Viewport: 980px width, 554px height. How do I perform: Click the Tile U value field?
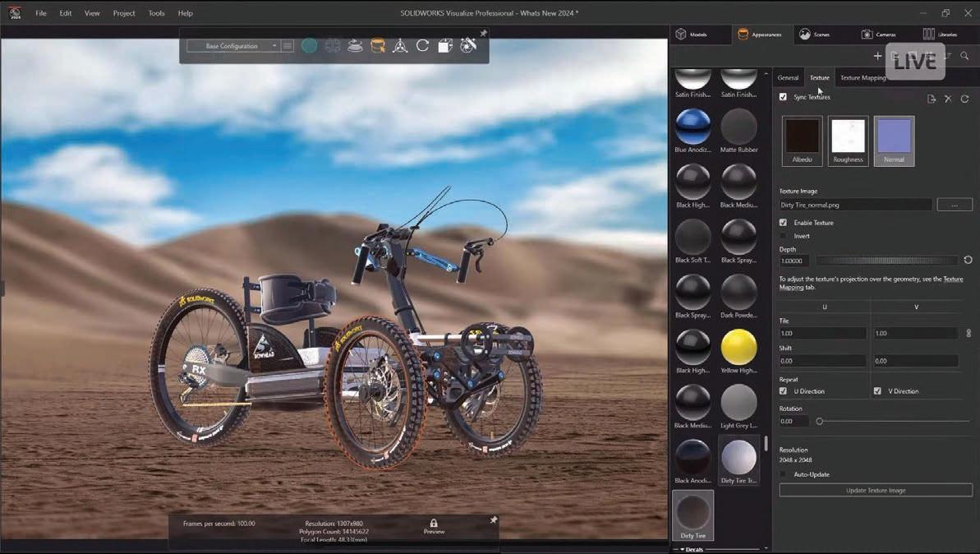[x=822, y=333]
